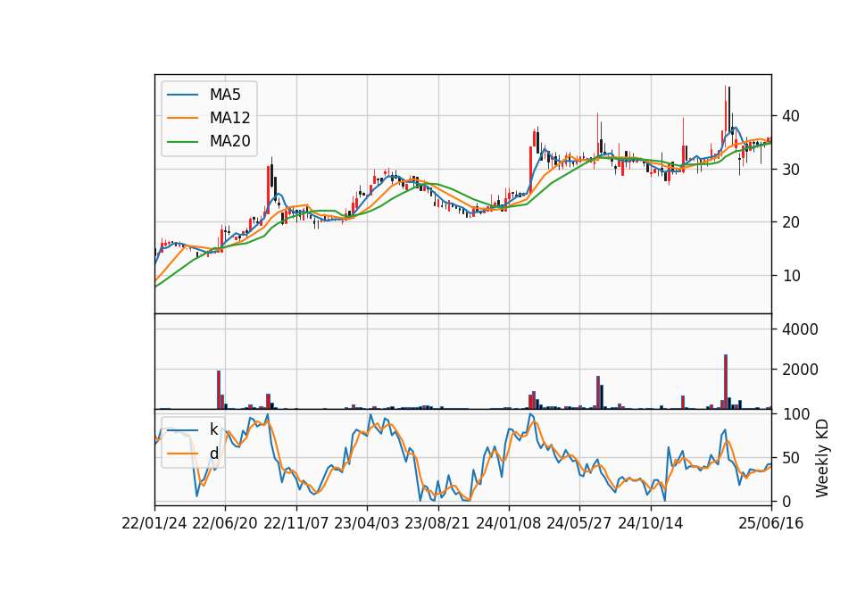Screen dimensions: 857x616
Task: Click the price axis value 30
Action: [x=791, y=170]
